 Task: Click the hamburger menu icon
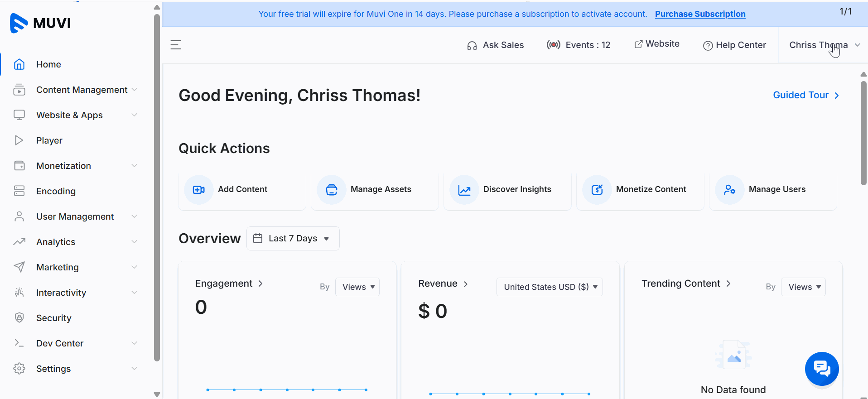pos(176,45)
